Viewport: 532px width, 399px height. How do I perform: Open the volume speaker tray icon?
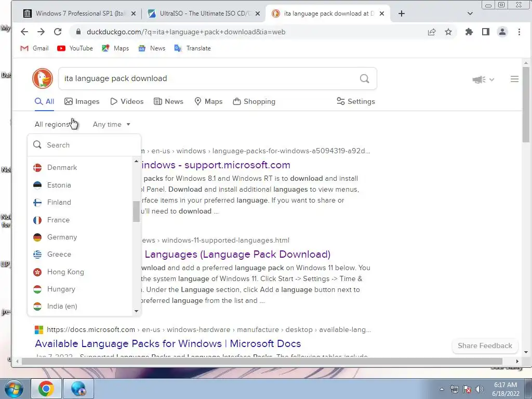point(480,389)
